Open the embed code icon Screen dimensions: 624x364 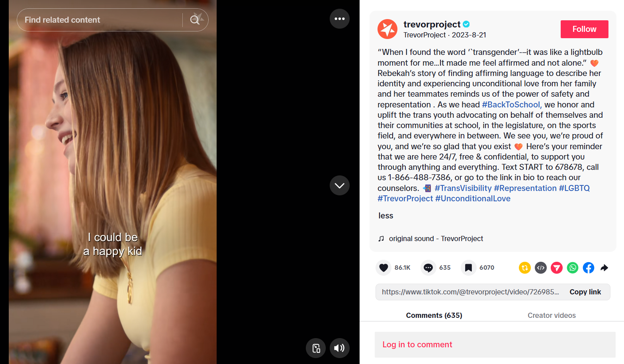click(x=541, y=268)
